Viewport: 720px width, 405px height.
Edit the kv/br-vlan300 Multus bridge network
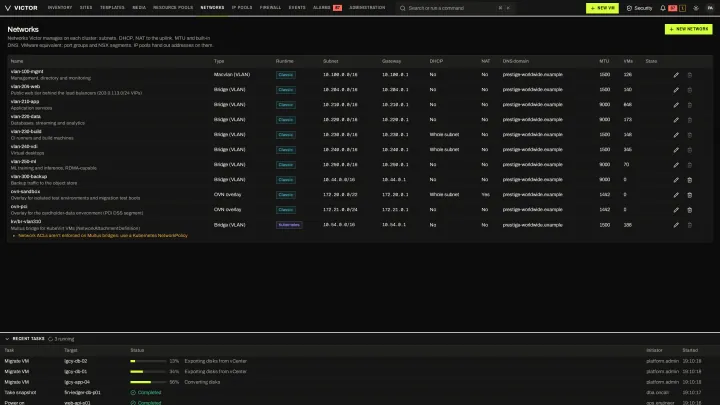pyautogui.click(x=676, y=225)
